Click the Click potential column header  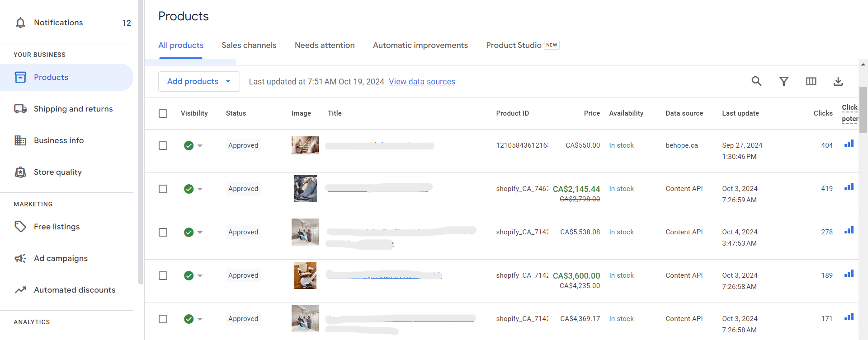(850, 113)
